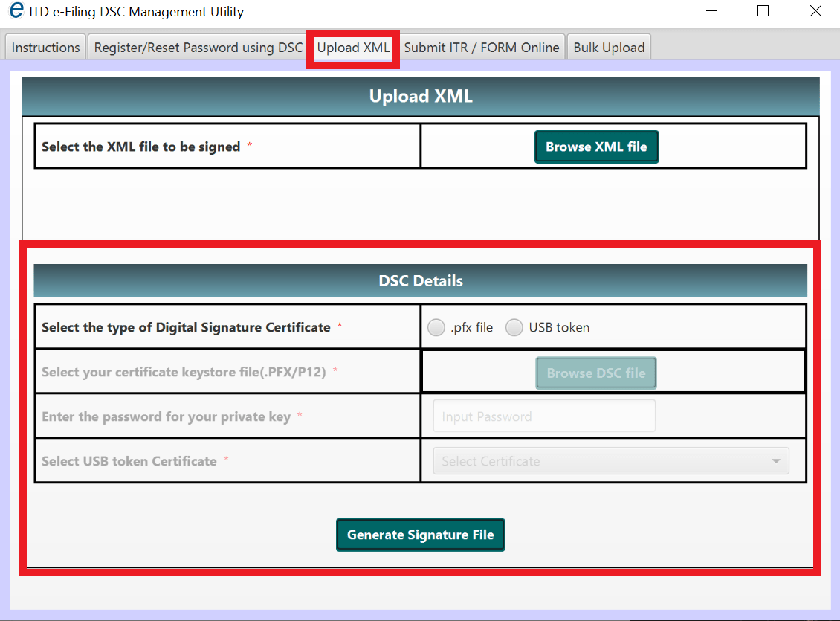Switch to Register/Reset Password using DSC tab
The image size is (840, 621).
pos(198,47)
